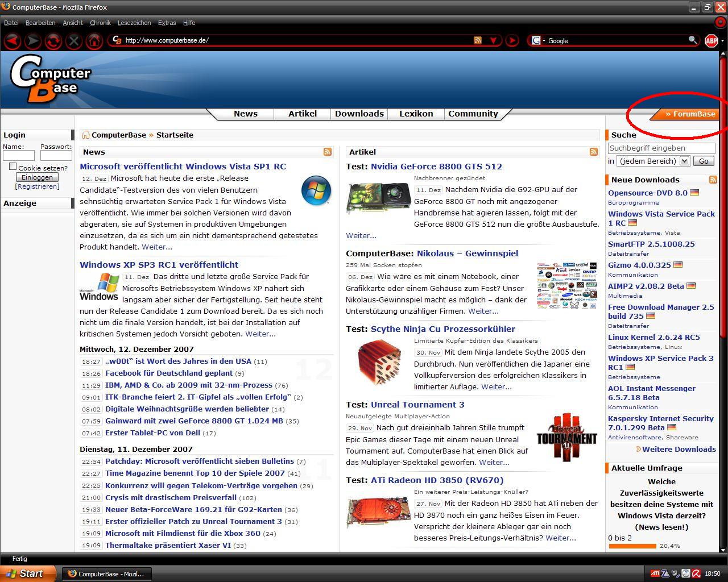This screenshot has width=728, height=582.
Task: Click the home icon in breadcrumb bar
Action: (x=85, y=135)
